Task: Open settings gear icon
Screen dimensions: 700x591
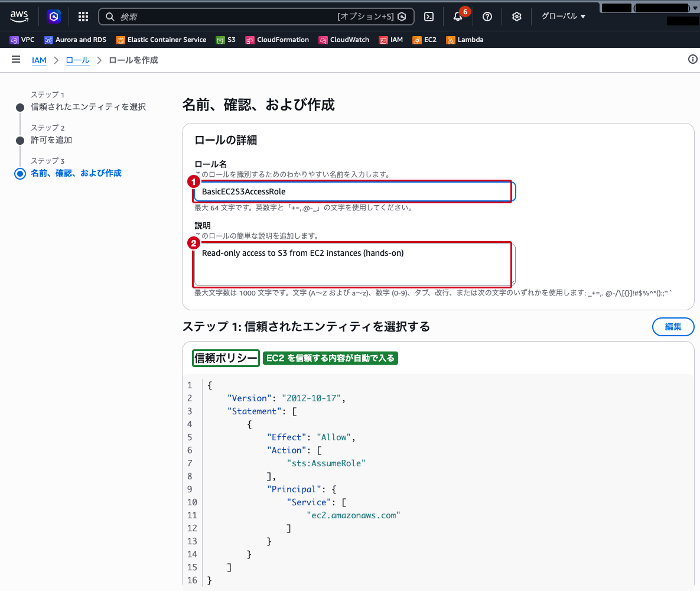Action: [516, 17]
